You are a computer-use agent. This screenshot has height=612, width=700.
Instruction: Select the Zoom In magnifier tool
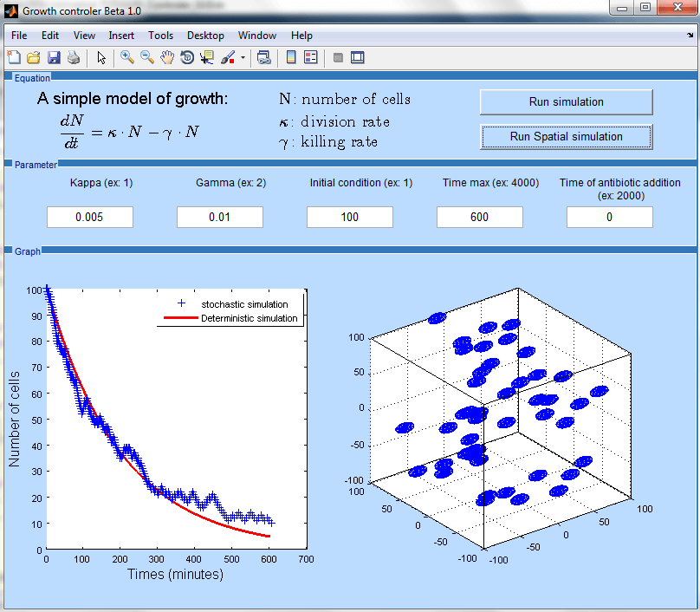[x=127, y=58]
